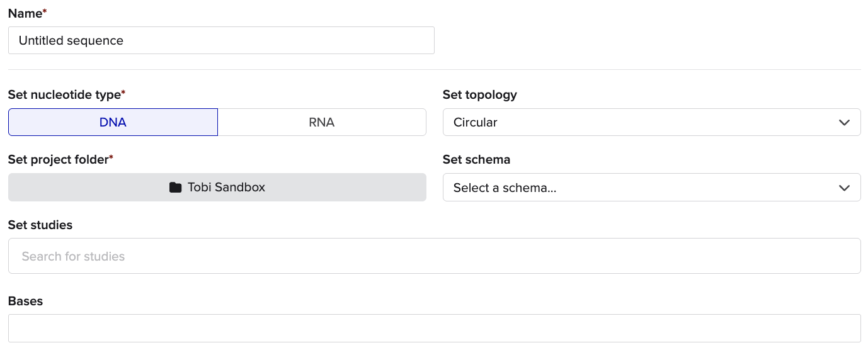This screenshot has height=355, width=868.
Task: Open the Tobi Sandbox project folder picker
Action: pos(217,188)
